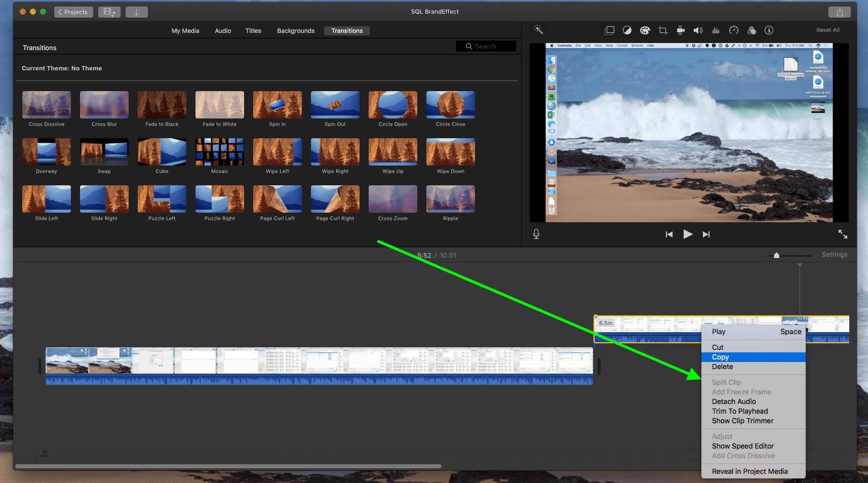Image resolution: width=868 pixels, height=483 pixels.
Task: Open the Speed adjustment speedometer icon
Action: 733,30
